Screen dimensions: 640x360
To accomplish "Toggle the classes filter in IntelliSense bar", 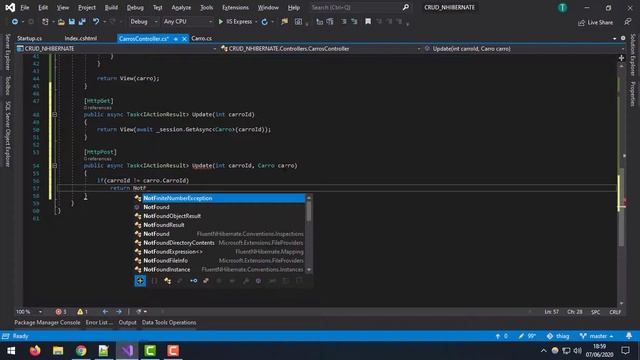I will (167, 281).
